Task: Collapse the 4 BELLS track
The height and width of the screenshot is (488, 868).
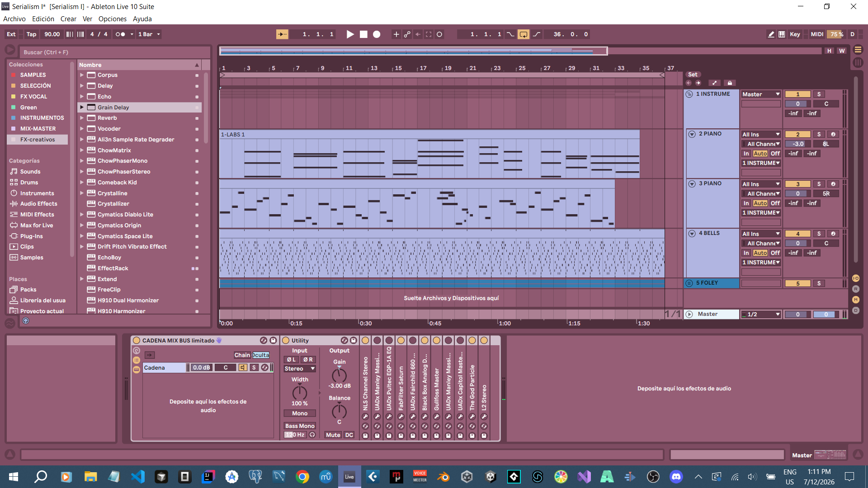Action: [692, 234]
